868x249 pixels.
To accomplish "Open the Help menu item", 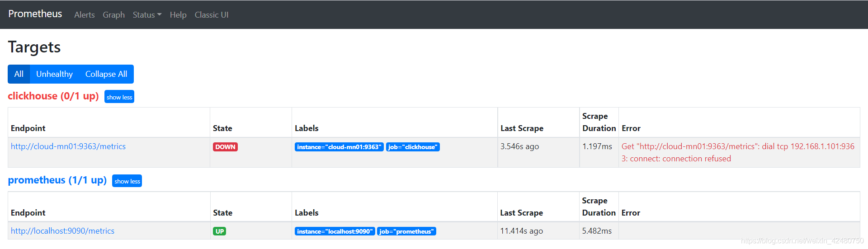I will pyautogui.click(x=178, y=15).
